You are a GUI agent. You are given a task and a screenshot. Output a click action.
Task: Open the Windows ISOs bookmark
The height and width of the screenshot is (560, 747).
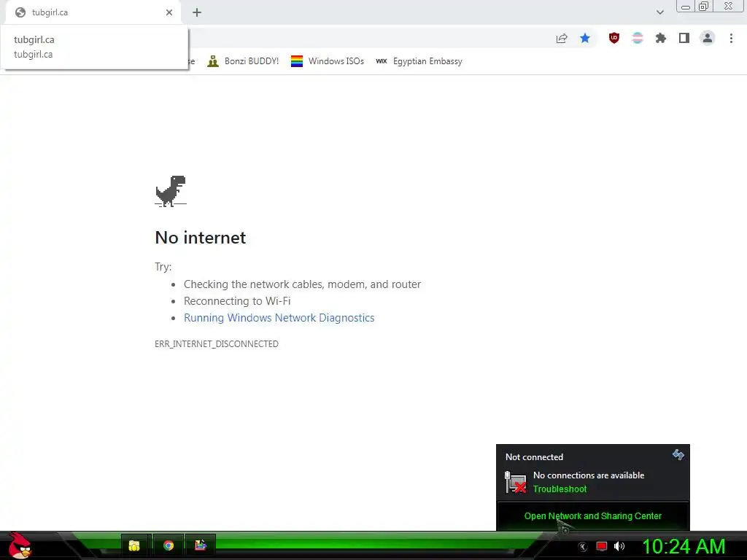point(328,61)
